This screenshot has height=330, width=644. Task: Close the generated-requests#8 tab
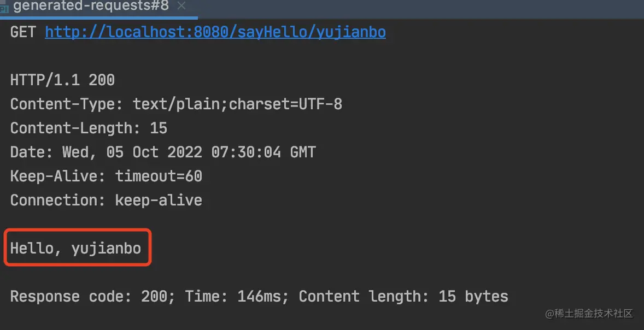pyautogui.click(x=182, y=6)
